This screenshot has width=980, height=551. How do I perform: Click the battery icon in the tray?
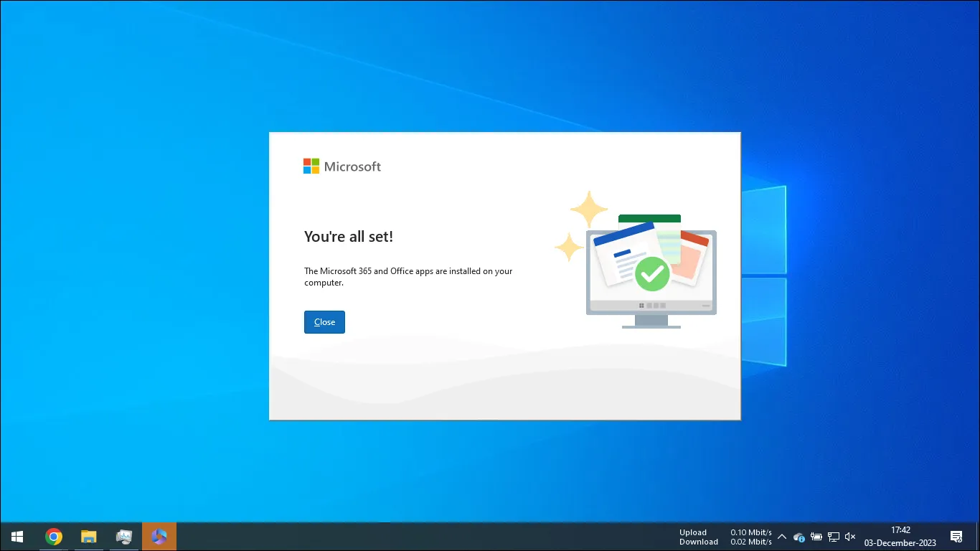816,537
